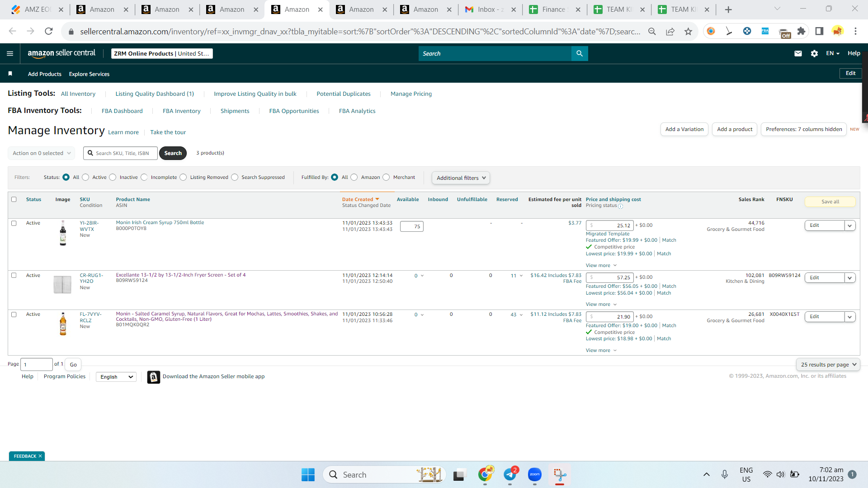
Task: Open the Shipments page
Action: [235, 111]
